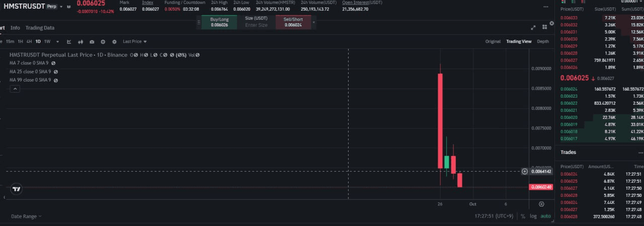Click order book last price 0.006025
This screenshot has width=644, height=226.
pyautogui.click(x=574, y=78)
